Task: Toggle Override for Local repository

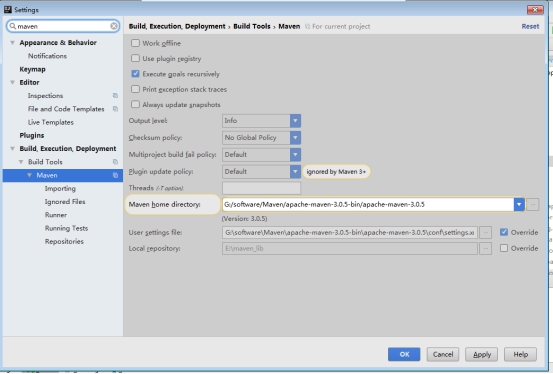Action: pyautogui.click(x=504, y=248)
